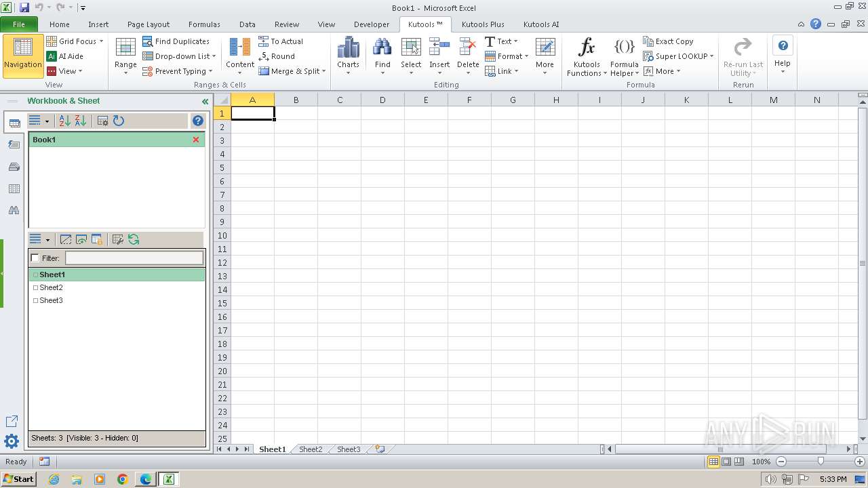Open the Find binoculars tool

382,56
